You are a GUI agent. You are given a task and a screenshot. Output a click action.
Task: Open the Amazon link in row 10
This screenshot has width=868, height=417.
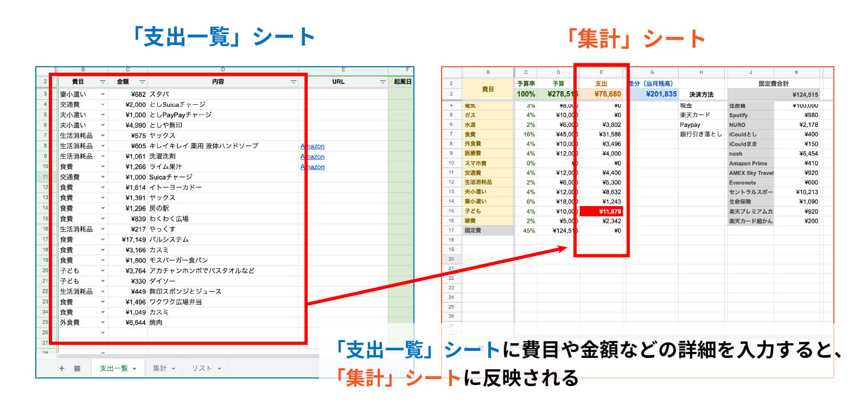tap(313, 167)
